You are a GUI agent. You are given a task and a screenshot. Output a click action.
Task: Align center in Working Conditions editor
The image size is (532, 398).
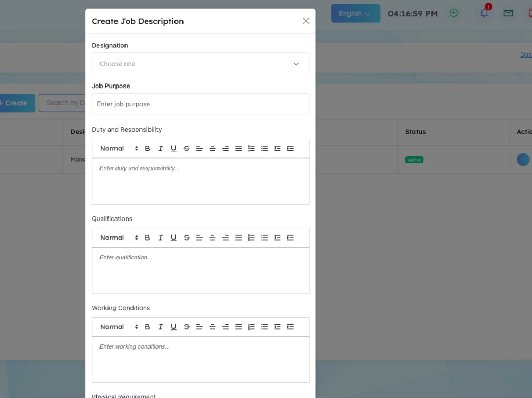tap(212, 327)
